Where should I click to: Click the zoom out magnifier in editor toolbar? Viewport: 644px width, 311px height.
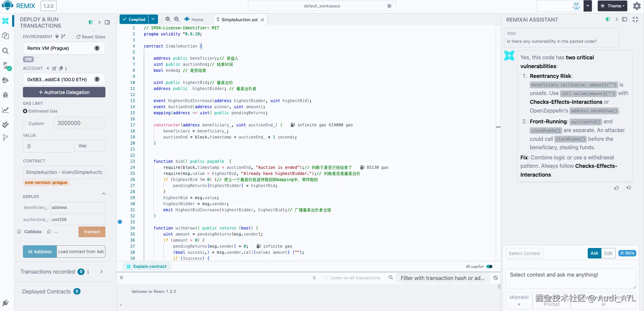[x=168, y=20]
